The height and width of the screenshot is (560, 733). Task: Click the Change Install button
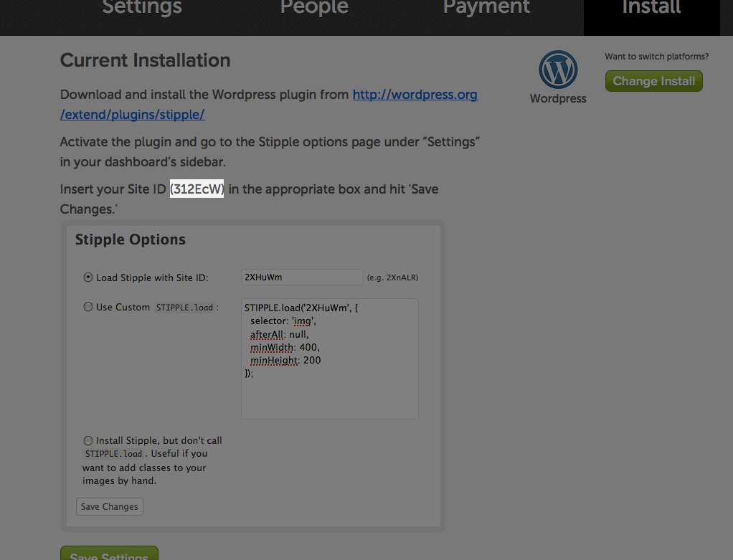pos(653,81)
